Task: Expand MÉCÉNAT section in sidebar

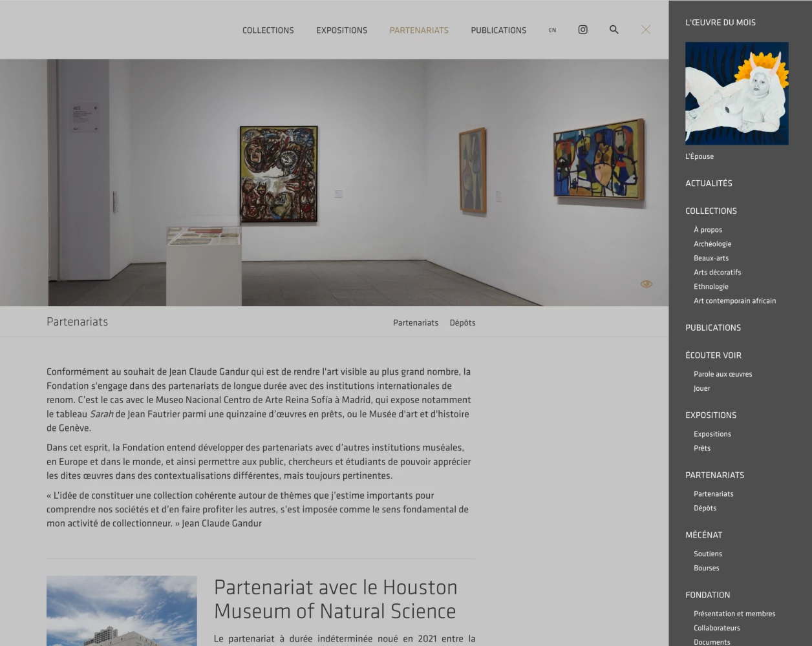Action: coord(703,535)
